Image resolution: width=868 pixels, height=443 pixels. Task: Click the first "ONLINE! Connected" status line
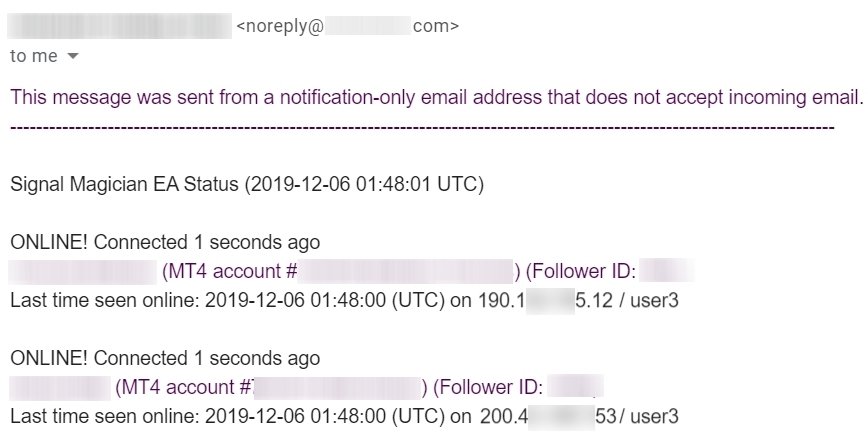tap(164, 242)
